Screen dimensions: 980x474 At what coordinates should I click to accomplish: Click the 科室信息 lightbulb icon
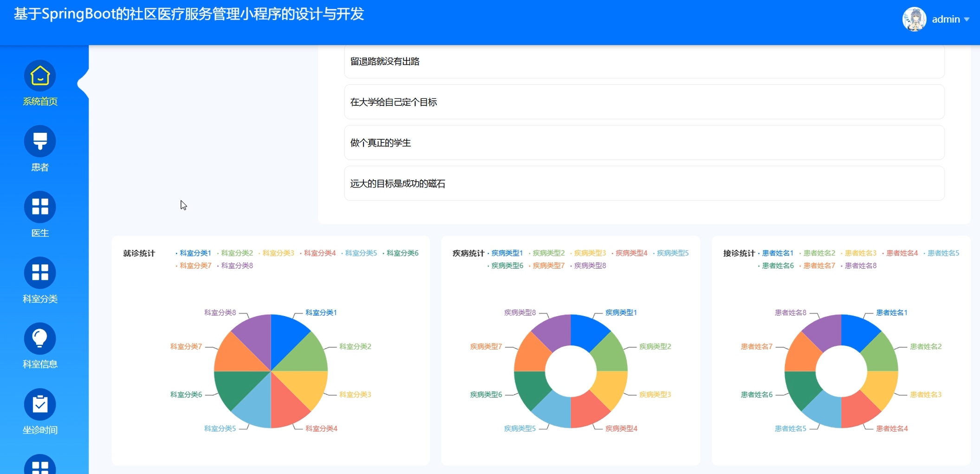[x=40, y=338]
